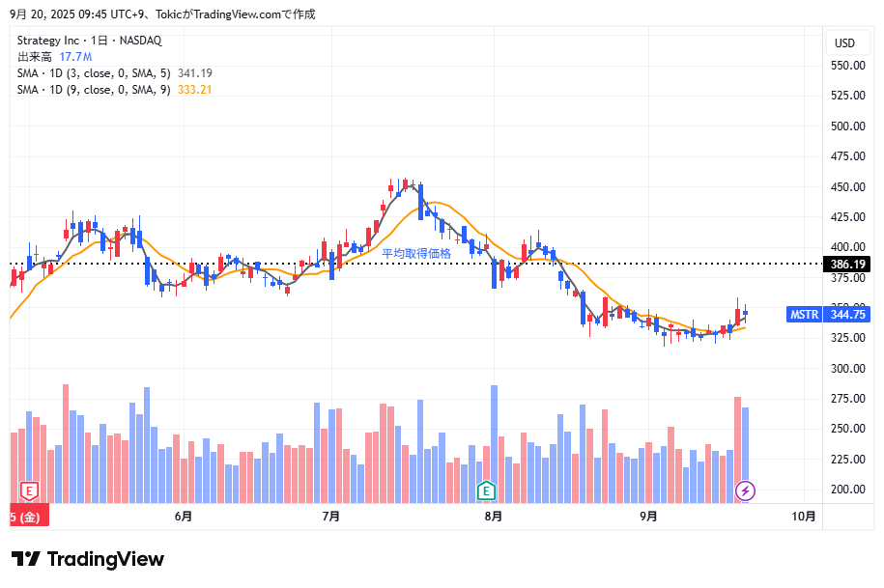This screenshot has height=588, width=884.
Task: Click the purple lightning bolt event icon
Action: point(745,491)
